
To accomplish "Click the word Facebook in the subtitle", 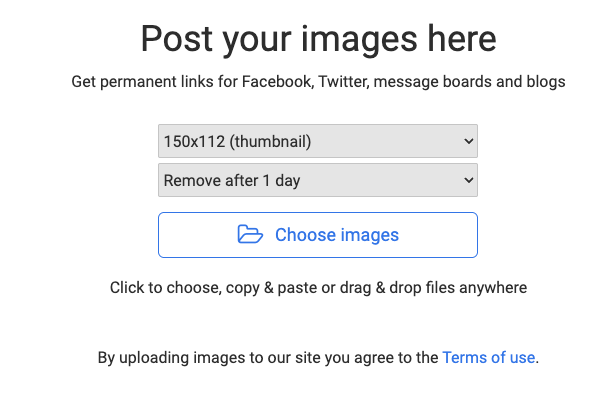I will pos(277,82).
